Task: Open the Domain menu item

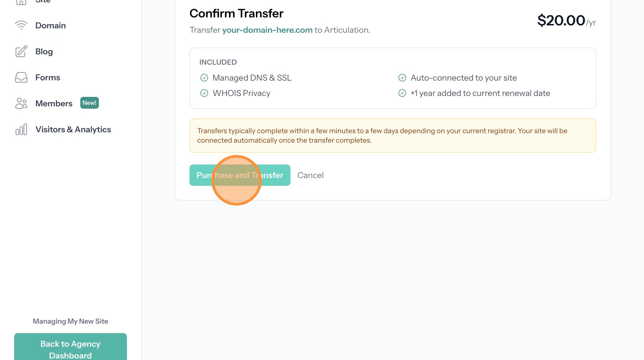Action: 50,25
